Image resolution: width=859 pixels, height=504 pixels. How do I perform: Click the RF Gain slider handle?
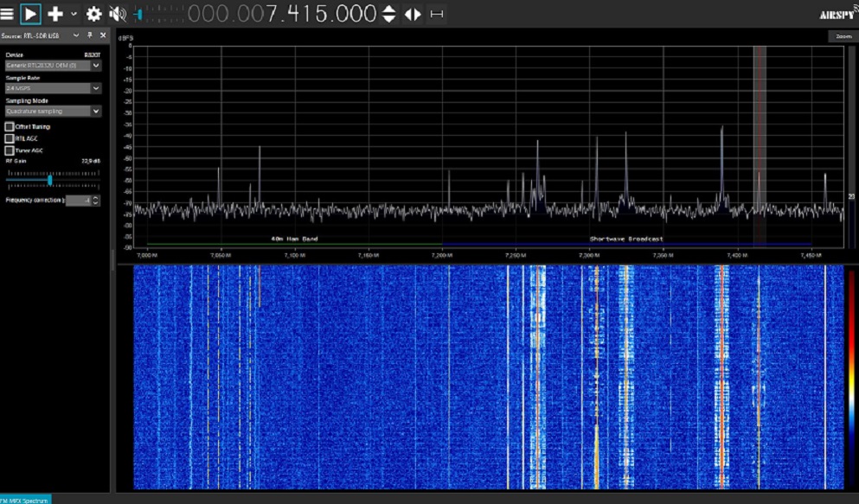(50, 179)
